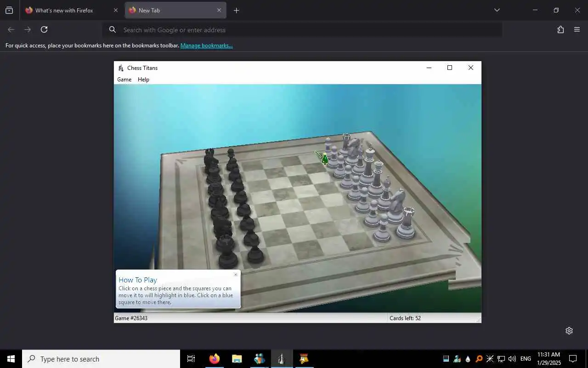Close the What's new with Firefox tab
Image resolution: width=588 pixels, height=368 pixels.
click(116, 10)
